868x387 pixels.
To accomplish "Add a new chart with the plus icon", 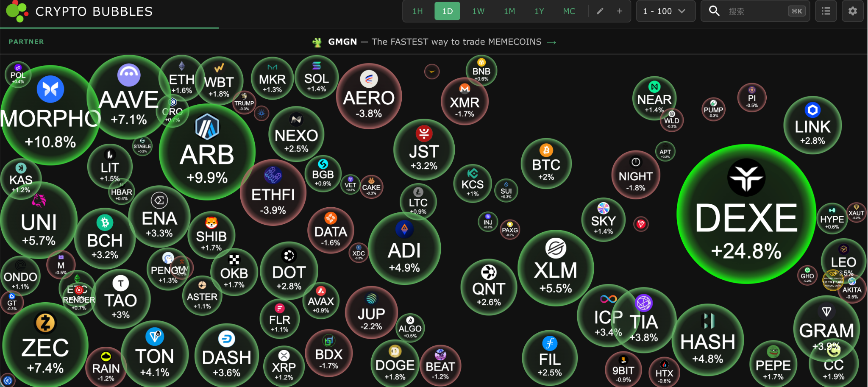I will click(619, 11).
